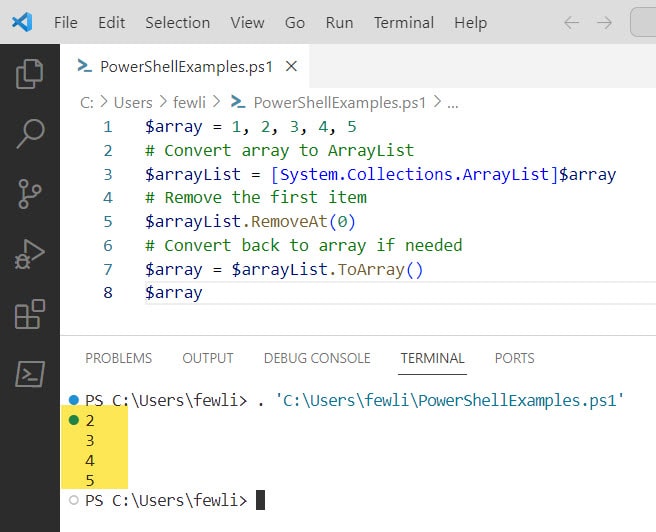Click the VS Code logo icon
The height and width of the screenshot is (532, 656).
22,22
